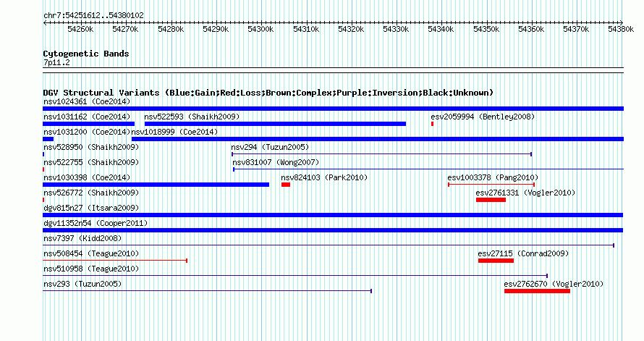Open esv1003378 (Pang2010) variant label
The height and width of the screenshot is (341, 644).
(493, 177)
